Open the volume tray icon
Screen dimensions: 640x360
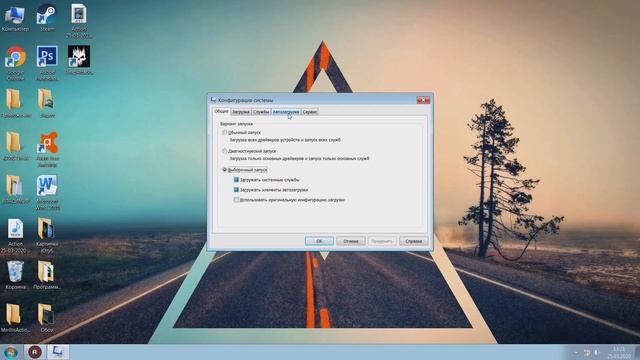[x=596, y=352]
